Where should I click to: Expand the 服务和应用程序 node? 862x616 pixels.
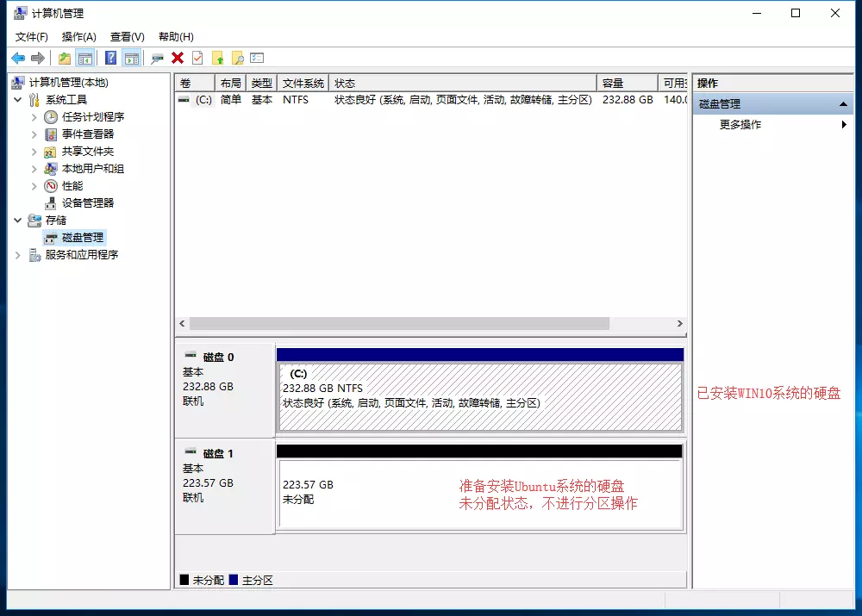click(x=18, y=255)
